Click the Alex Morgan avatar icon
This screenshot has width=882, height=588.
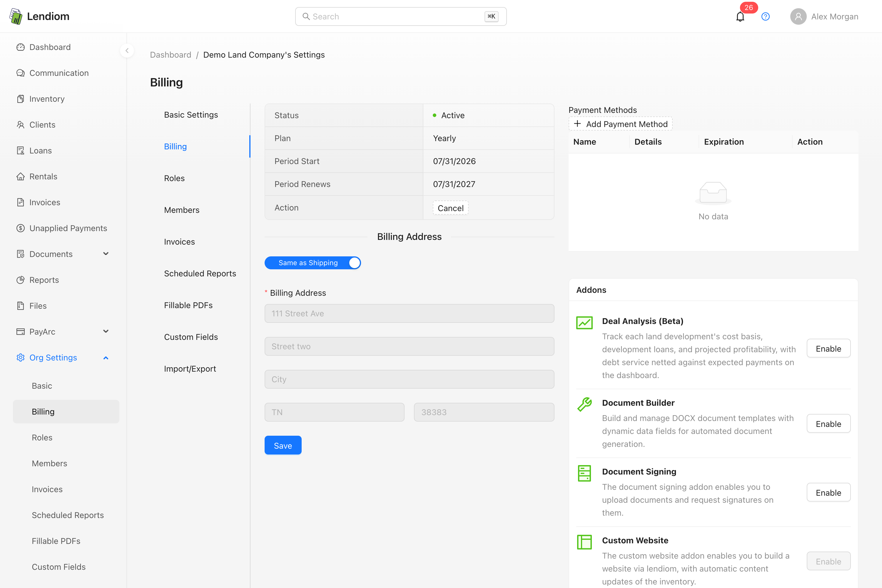[x=798, y=16]
